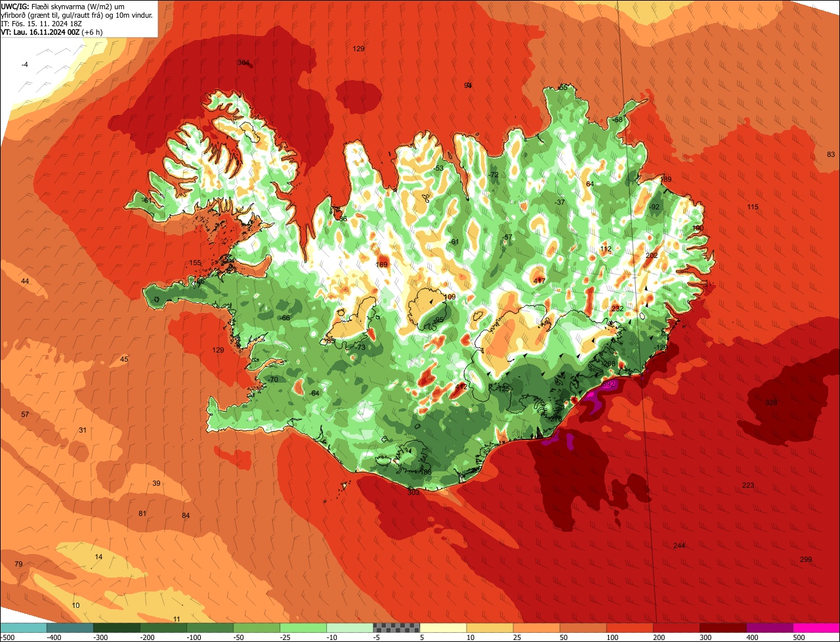The width and height of the screenshot is (840, 642).
Task: Click the "-4" value on the map
Action: tap(24, 64)
